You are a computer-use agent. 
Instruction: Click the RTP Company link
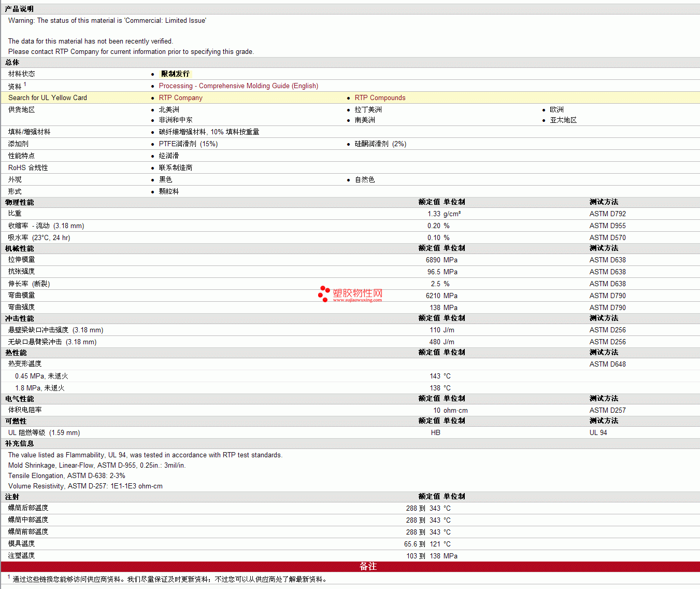(x=180, y=98)
